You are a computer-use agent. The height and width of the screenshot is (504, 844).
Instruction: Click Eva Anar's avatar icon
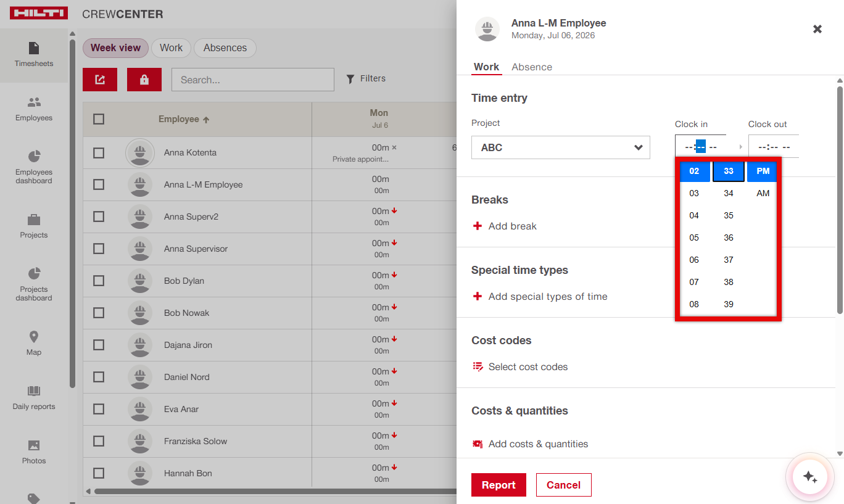coord(140,409)
